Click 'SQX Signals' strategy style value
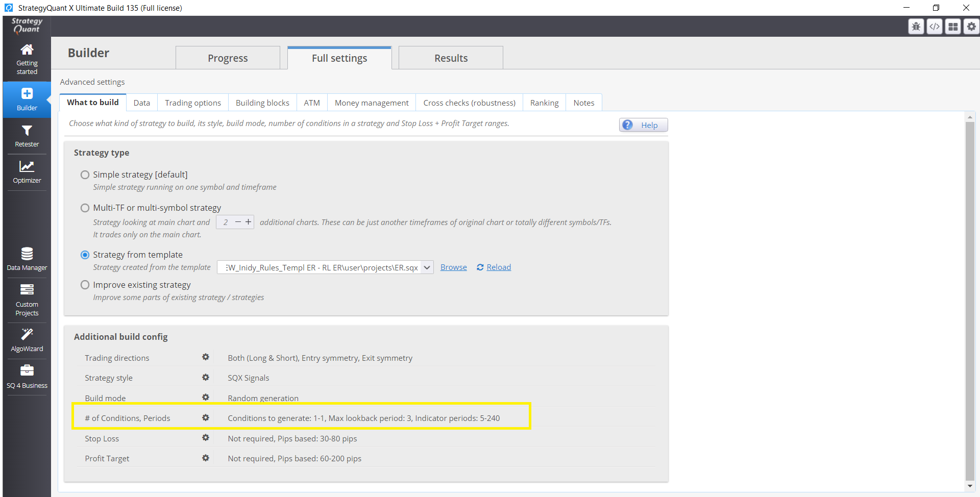 click(x=248, y=378)
